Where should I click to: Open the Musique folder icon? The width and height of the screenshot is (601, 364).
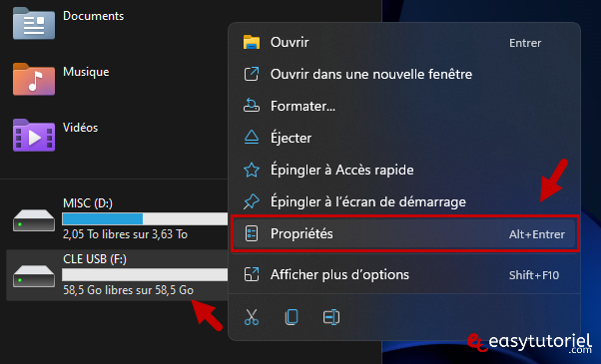pos(34,79)
